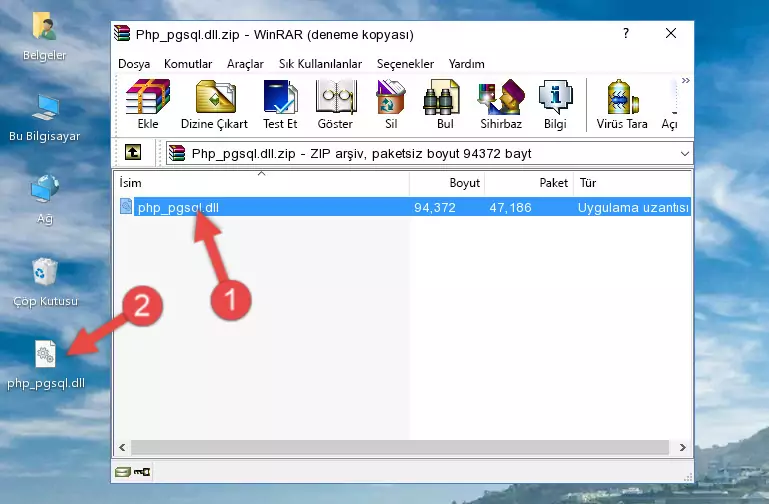Click the WinRAR title bar books icon
The image size is (769, 504).
(122, 34)
